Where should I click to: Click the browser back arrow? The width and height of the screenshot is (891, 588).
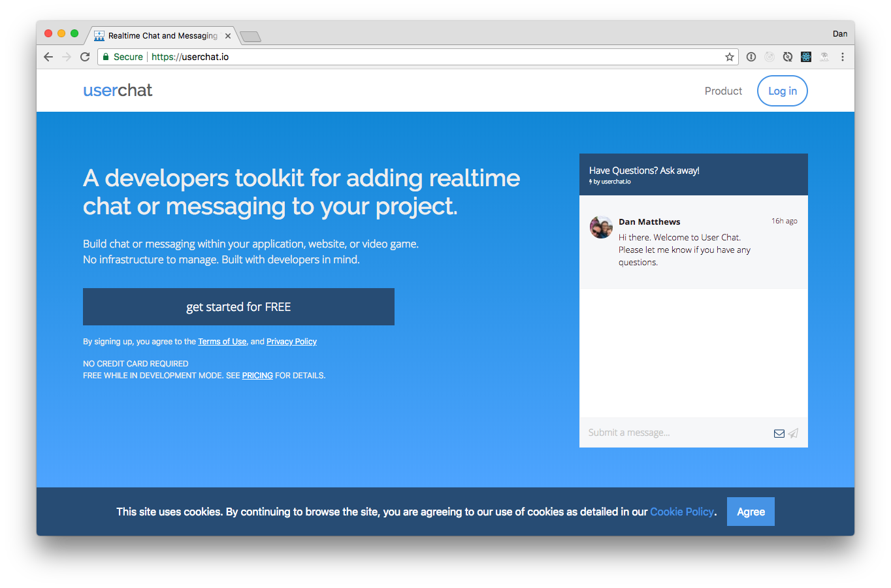tap(48, 57)
